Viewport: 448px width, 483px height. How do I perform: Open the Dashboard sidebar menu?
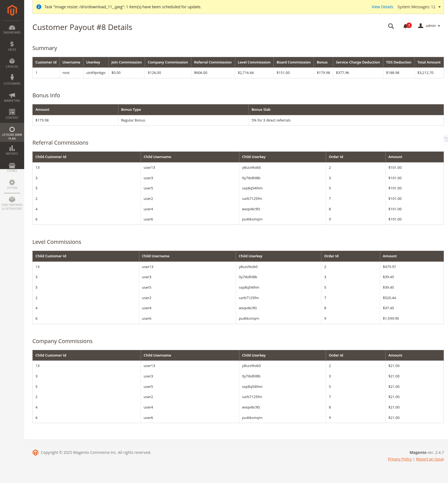[12, 29]
